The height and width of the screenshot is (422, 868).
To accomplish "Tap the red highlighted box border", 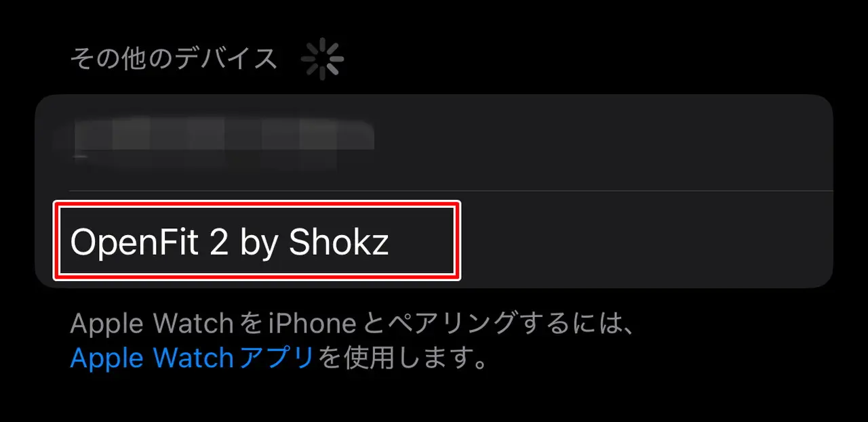I will (258, 203).
